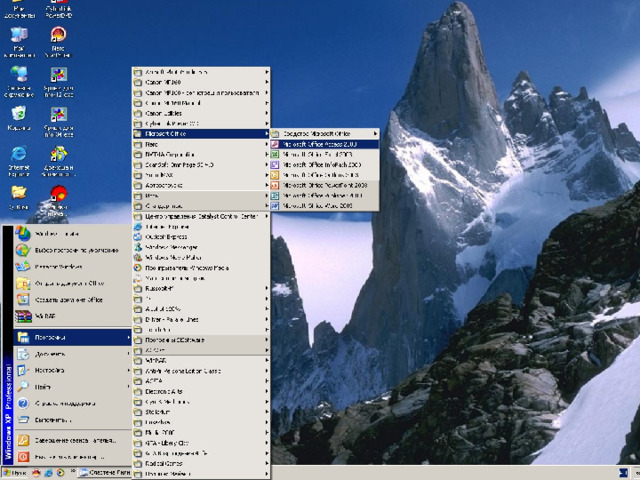This screenshot has height=480, width=640.
Task: Open Справка и поддержка help item
Action: pos(72,403)
